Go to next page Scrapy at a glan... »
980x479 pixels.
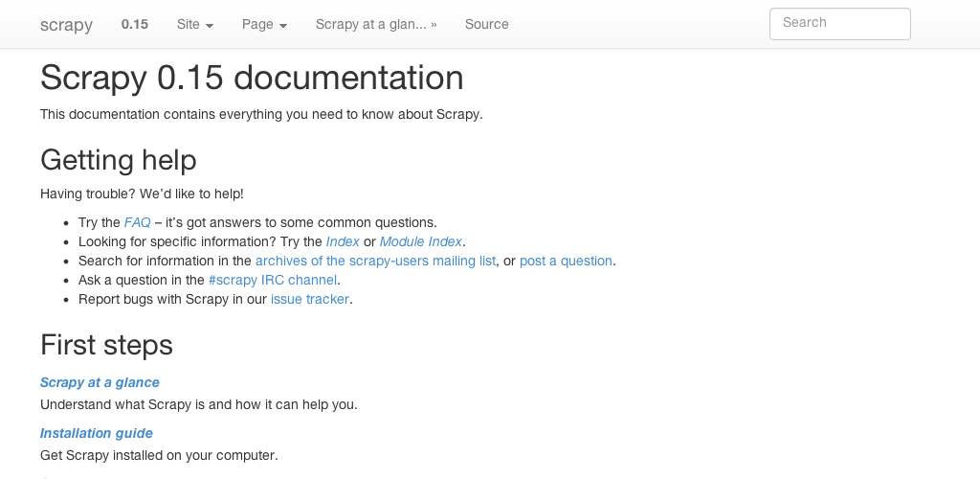[x=376, y=24]
